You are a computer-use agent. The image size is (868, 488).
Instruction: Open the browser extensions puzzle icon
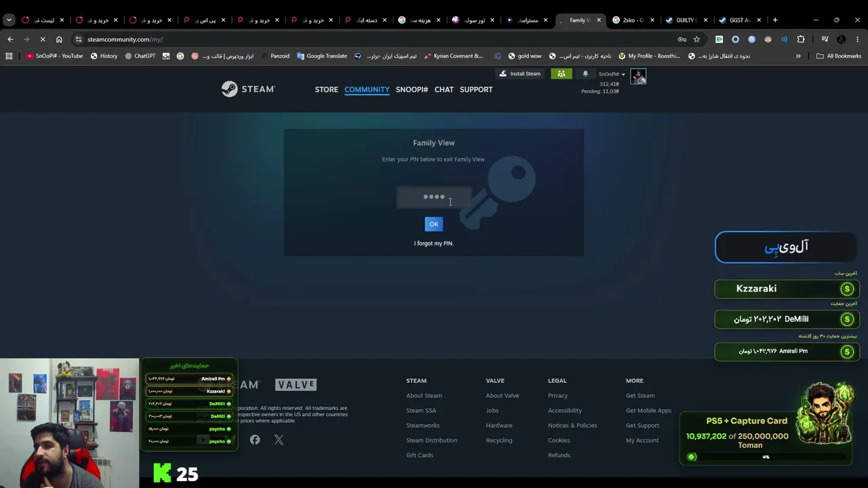click(x=801, y=39)
